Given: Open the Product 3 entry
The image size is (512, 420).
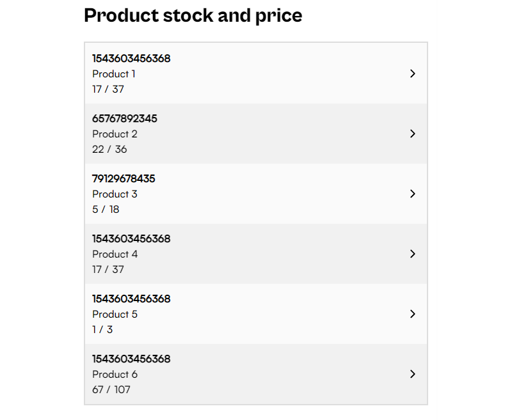Looking at the screenshot, I should tap(256, 194).
